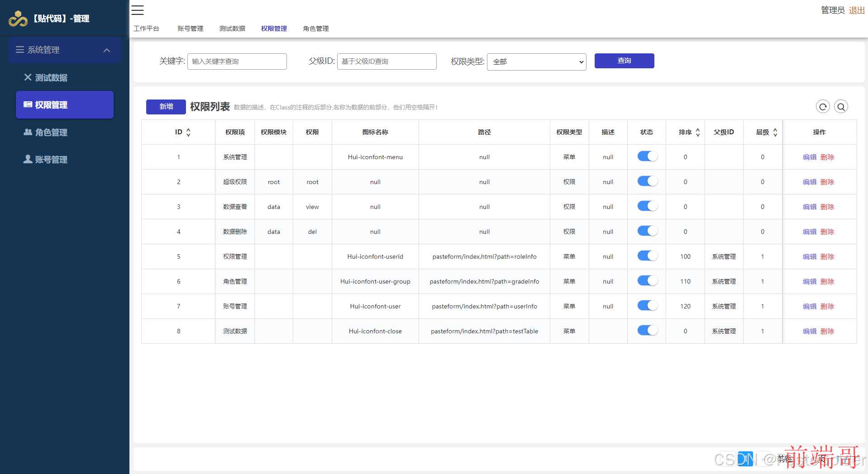Click the 系统管理 list icon in the sidebar
Image resolution: width=868 pixels, height=474 pixels.
pos(20,50)
